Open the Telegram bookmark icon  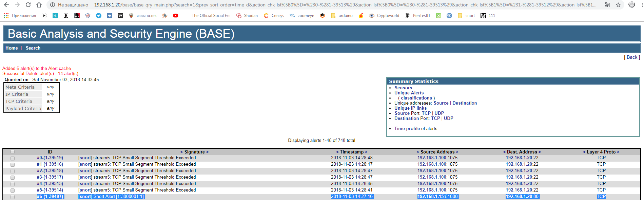click(99, 16)
